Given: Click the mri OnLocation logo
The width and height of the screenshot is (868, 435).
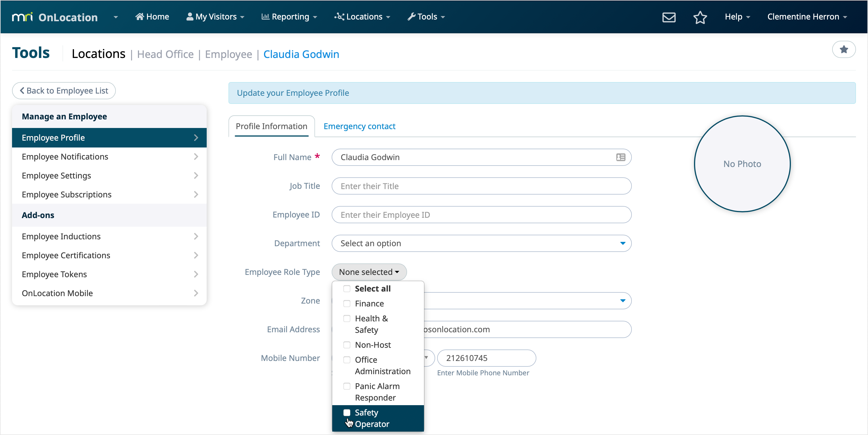Looking at the screenshot, I should point(54,17).
